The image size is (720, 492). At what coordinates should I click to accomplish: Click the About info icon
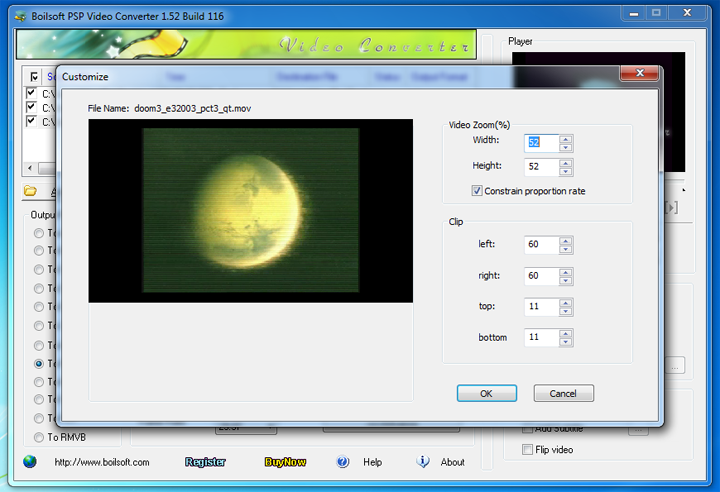pyautogui.click(x=423, y=461)
